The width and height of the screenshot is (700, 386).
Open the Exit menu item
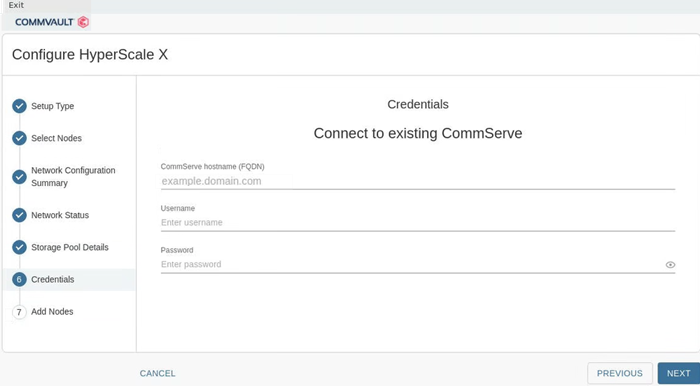coord(16,5)
